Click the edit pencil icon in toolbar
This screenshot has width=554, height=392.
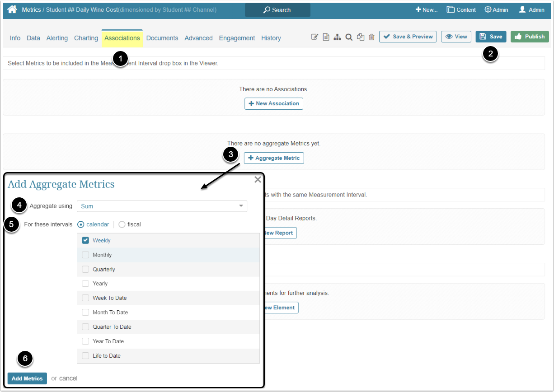(315, 37)
